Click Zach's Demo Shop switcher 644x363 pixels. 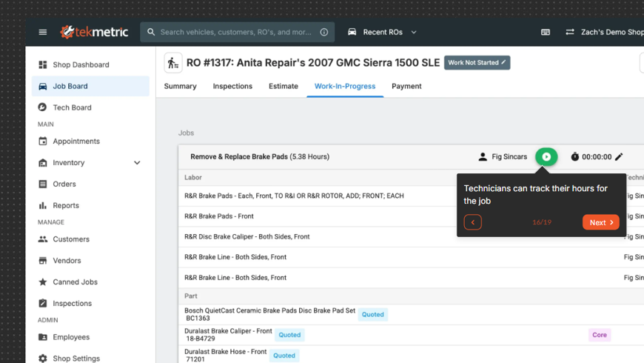coord(612,32)
